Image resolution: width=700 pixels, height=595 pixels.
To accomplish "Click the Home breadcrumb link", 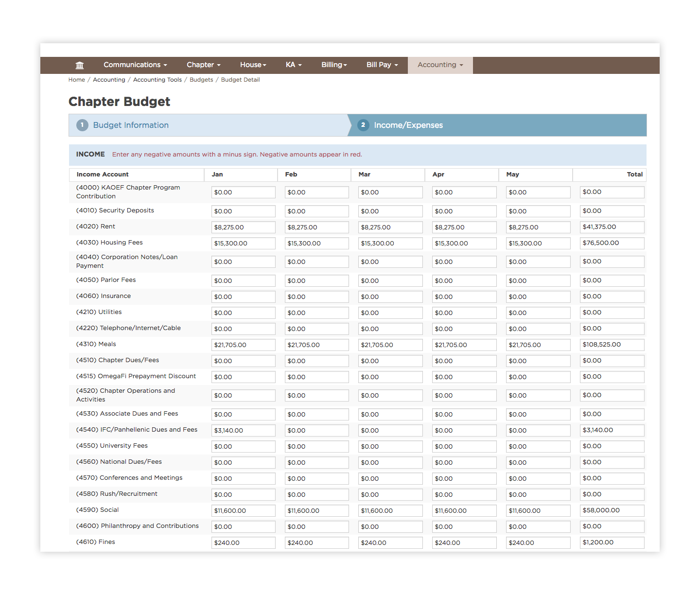I will pyautogui.click(x=76, y=79).
